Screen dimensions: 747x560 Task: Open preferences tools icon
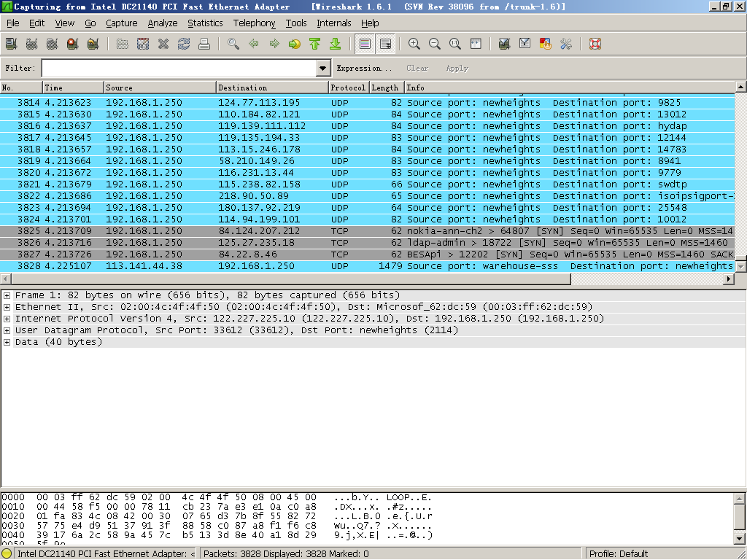(566, 44)
